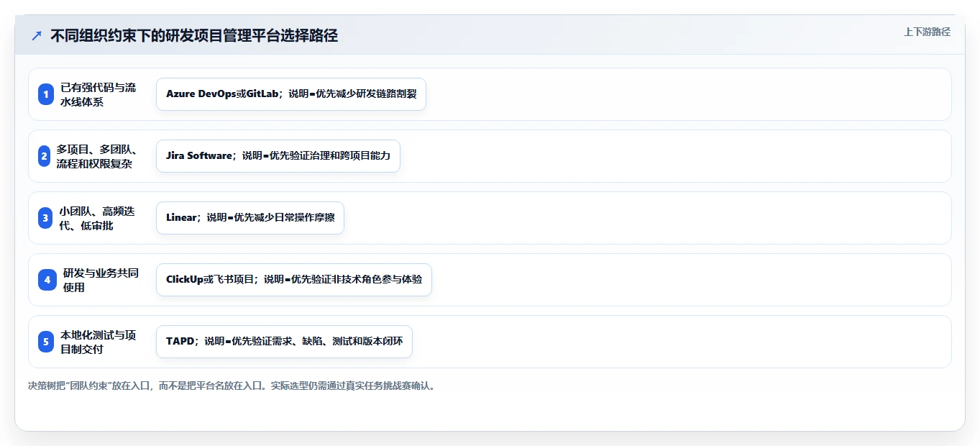The image size is (980, 446).
Task: Click the number 4 step badge
Action: [47, 280]
